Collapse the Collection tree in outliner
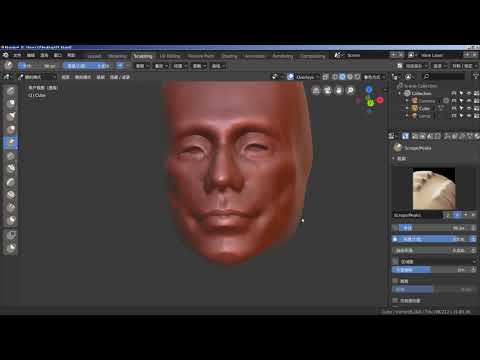This screenshot has height=360, width=480. point(400,93)
